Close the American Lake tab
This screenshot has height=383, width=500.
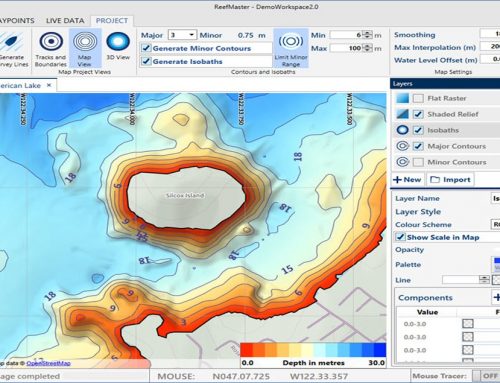click(x=49, y=85)
